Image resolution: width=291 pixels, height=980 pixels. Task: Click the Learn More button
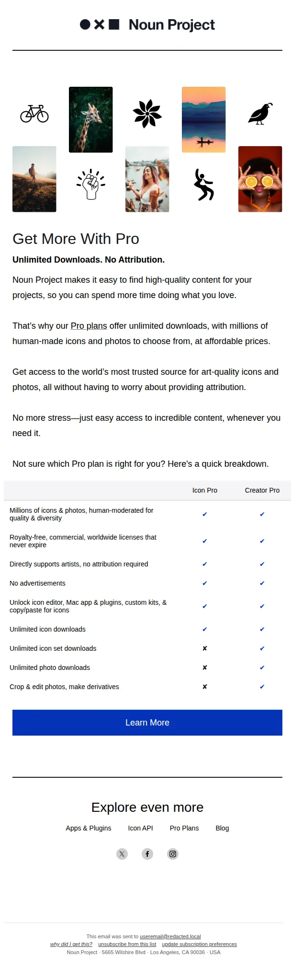(x=147, y=723)
